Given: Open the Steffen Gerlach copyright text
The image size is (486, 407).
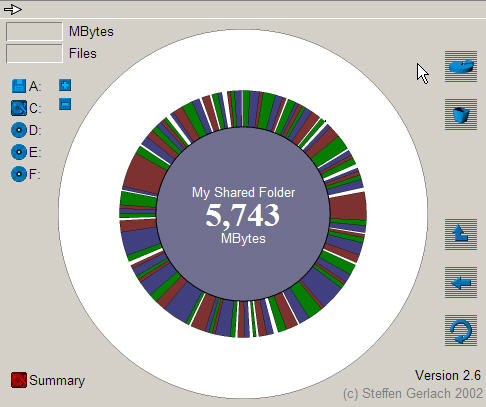Looking at the screenshot, I should click(413, 394).
